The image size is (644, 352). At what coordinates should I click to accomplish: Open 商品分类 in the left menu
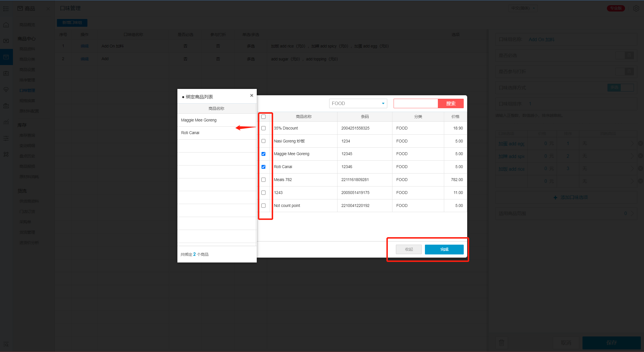tap(27, 59)
